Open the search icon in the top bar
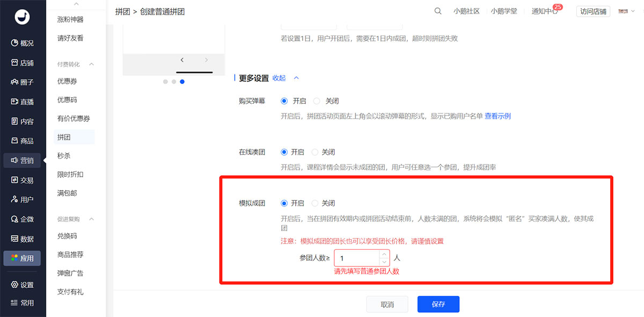Screen dimensions: 644x317 [437, 11]
